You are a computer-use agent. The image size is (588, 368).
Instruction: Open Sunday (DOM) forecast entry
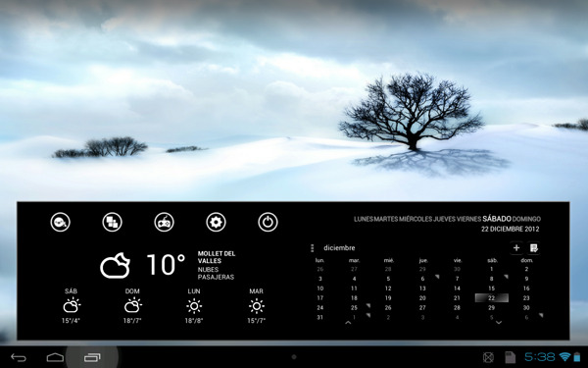[132, 306]
